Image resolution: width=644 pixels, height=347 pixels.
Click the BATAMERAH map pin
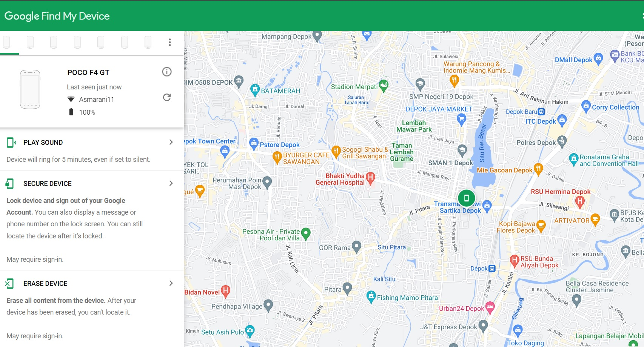pyautogui.click(x=255, y=90)
